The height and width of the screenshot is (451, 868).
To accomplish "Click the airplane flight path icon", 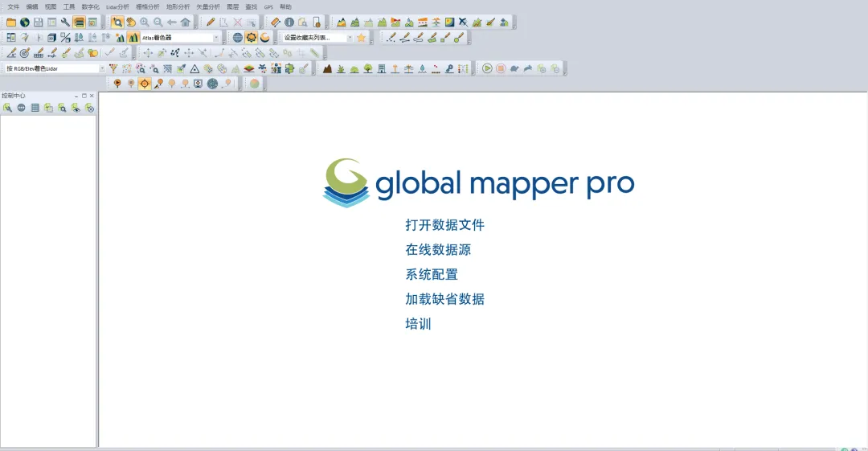I will pos(463,23).
